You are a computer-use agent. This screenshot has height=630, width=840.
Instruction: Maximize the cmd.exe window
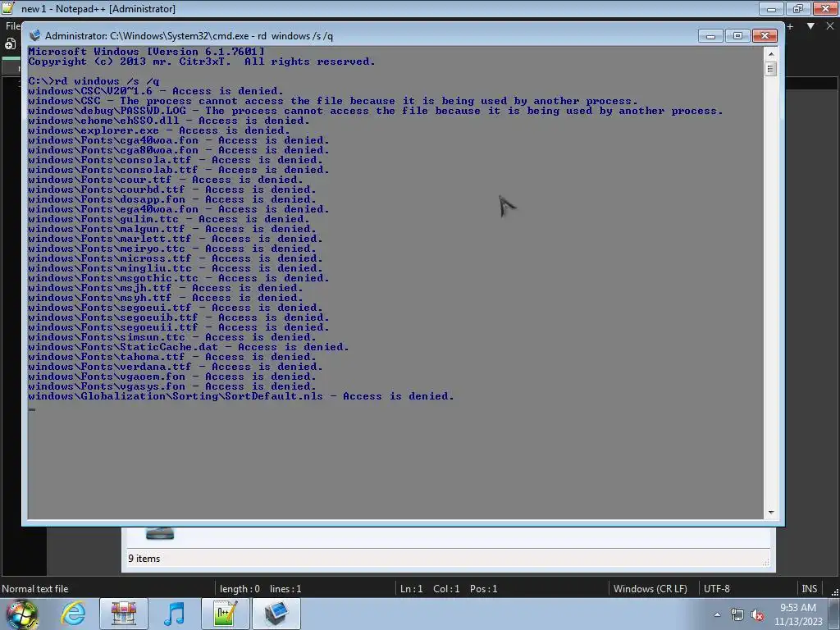737,36
